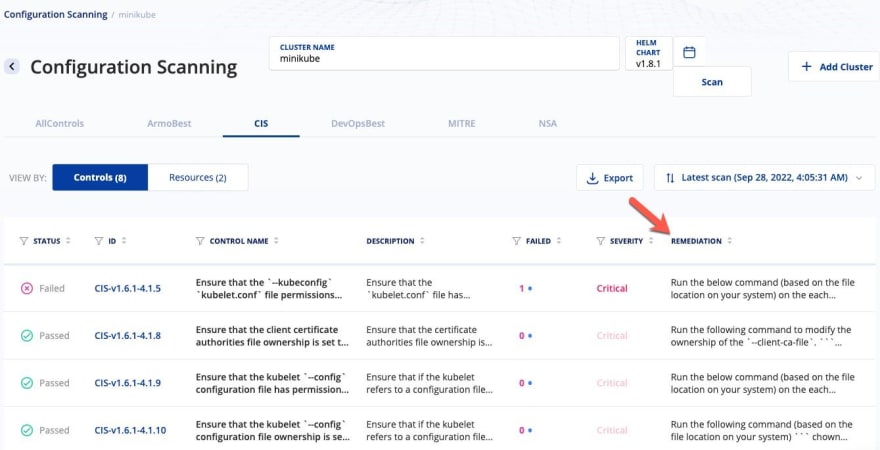Image resolution: width=880 pixels, height=450 pixels.
Task: Click remediation text for CIS-v1.6.1-4.1.8
Action: [761, 336]
